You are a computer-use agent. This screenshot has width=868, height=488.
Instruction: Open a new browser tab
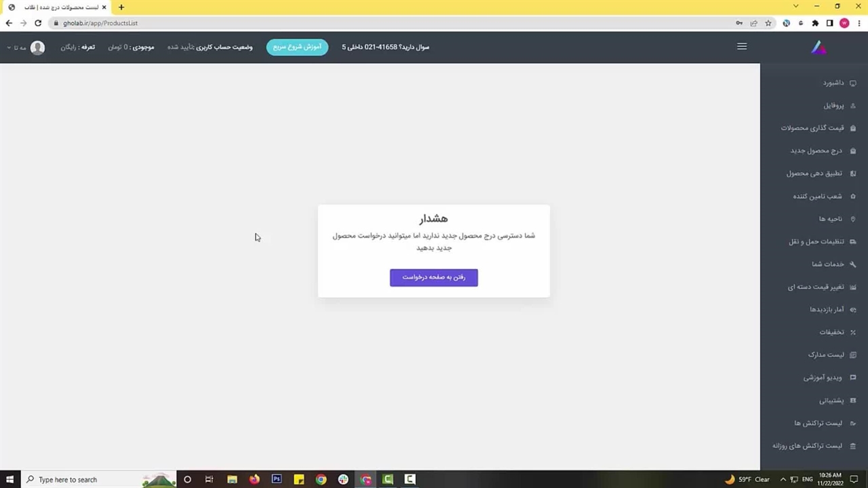click(121, 7)
